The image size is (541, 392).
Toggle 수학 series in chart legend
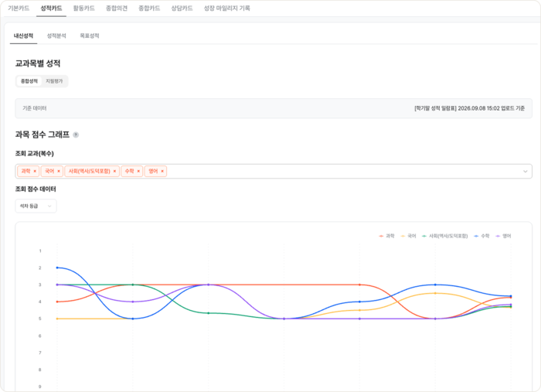point(481,236)
